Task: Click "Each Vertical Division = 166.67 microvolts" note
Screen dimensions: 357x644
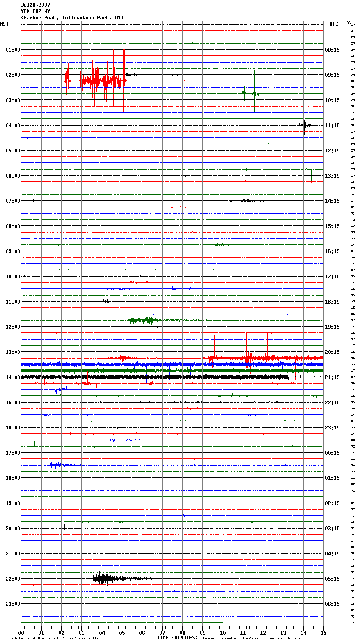Action: [53, 639]
